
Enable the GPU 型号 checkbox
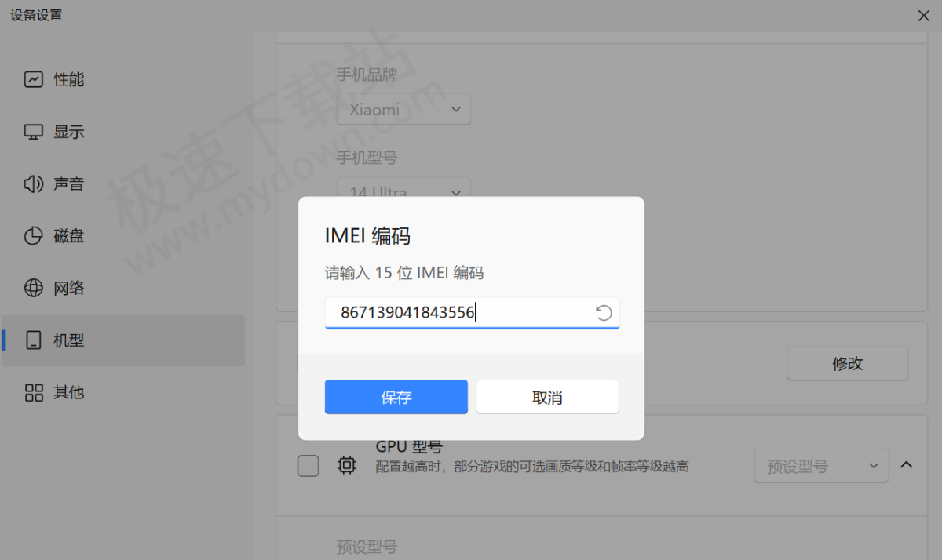308,465
